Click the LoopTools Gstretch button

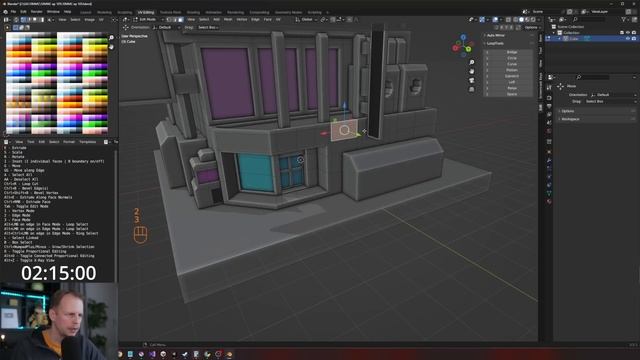click(x=512, y=76)
